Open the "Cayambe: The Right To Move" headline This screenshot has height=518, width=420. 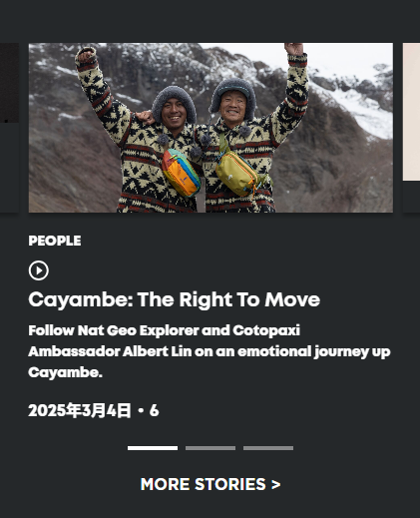(175, 299)
